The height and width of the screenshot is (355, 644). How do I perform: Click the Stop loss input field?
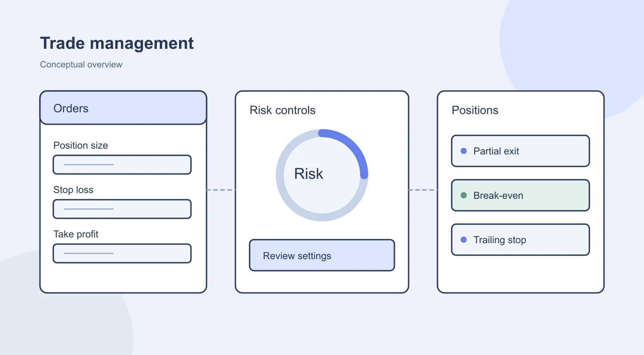[x=122, y=209]
